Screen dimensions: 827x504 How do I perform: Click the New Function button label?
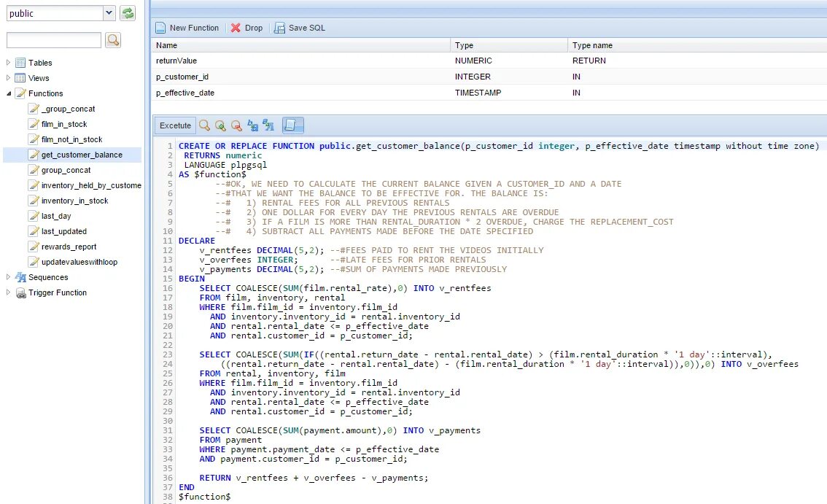[194, 28]
